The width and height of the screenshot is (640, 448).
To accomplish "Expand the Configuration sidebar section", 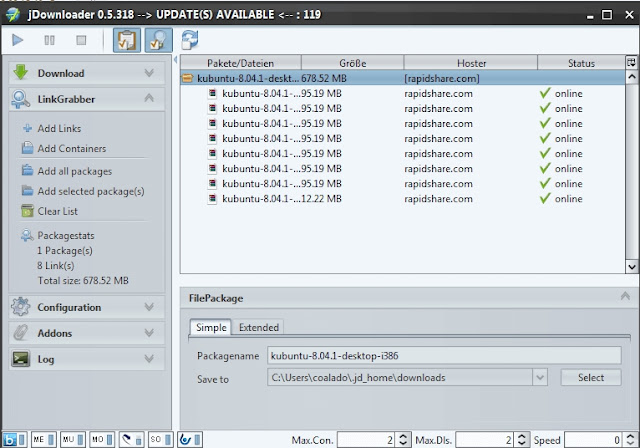I will 149,306.
